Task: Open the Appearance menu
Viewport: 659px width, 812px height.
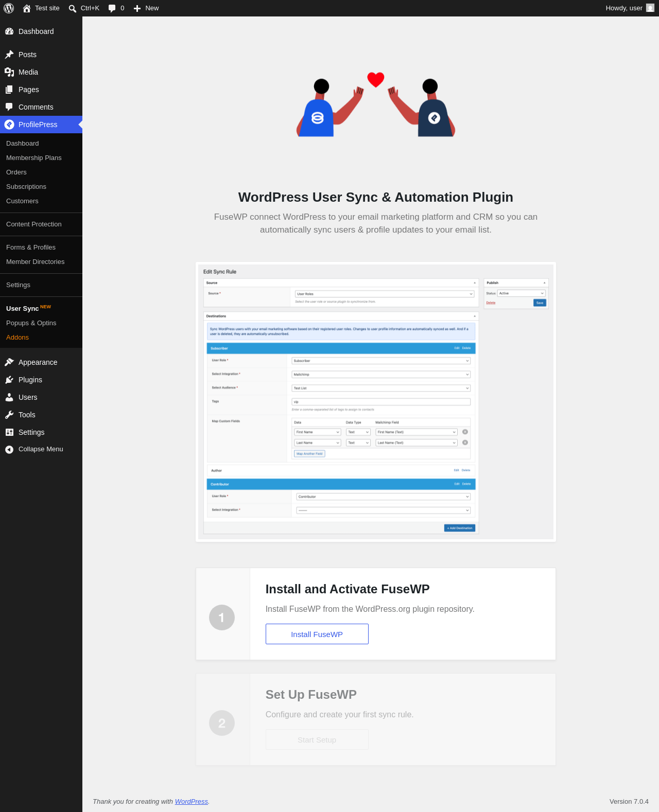Action: tap(41, 362)
